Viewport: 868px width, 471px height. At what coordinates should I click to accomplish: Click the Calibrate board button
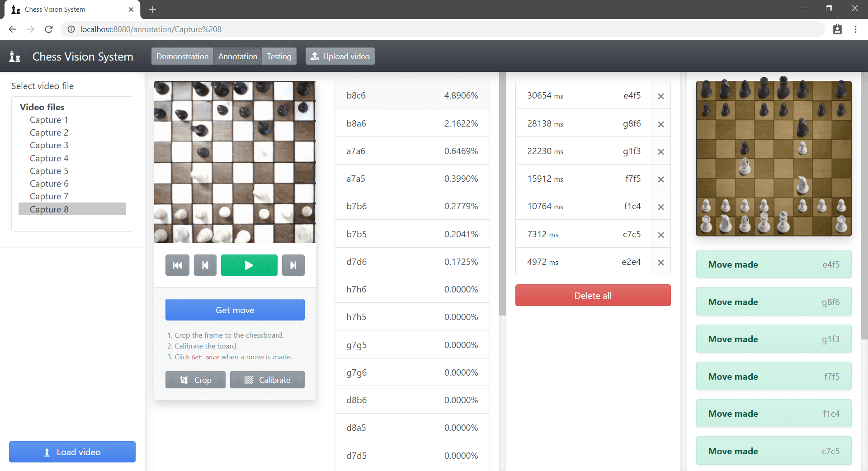(267, 380)
